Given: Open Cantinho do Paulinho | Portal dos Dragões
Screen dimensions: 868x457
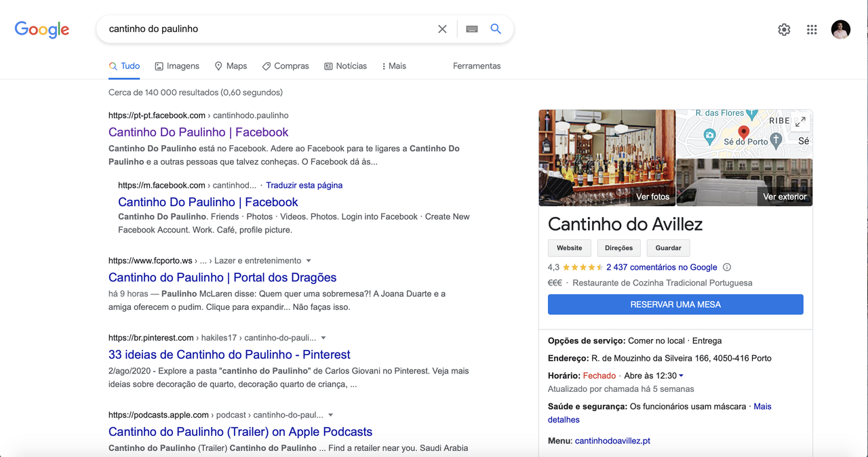Looking at the screenshot, I should [x=222, y=277].
